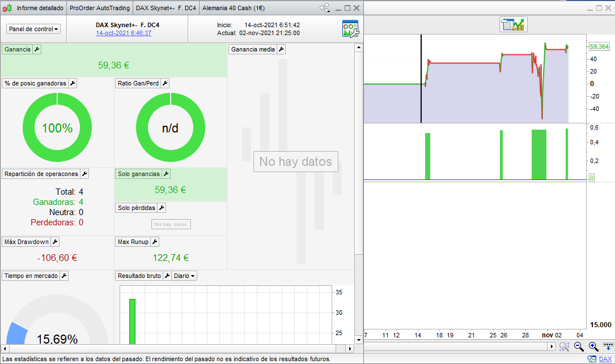Click the % de posic ganadoras label
The image size is (615, 364).
point(35,83)
